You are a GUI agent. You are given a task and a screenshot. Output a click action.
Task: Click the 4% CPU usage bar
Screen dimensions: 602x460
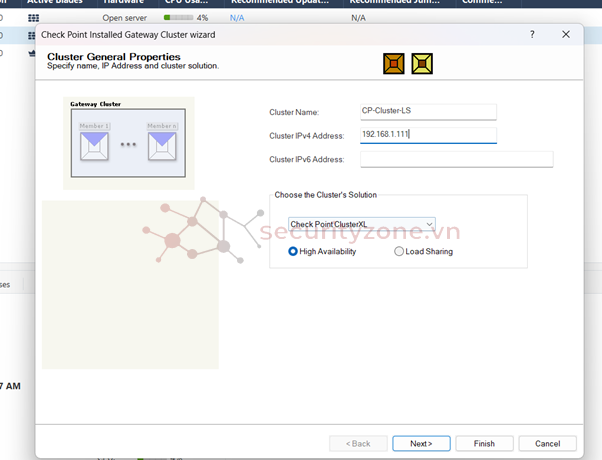(179, 18)
